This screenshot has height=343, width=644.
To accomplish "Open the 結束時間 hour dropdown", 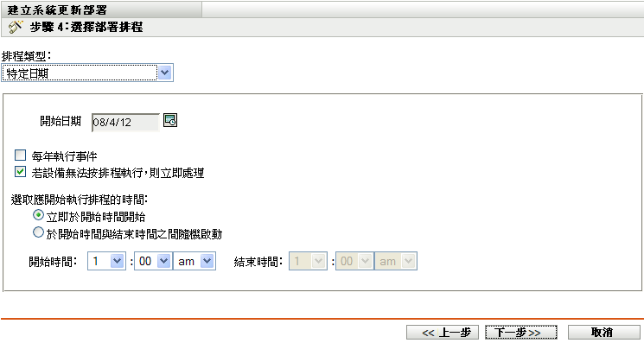I will click(x=308, y=261).
